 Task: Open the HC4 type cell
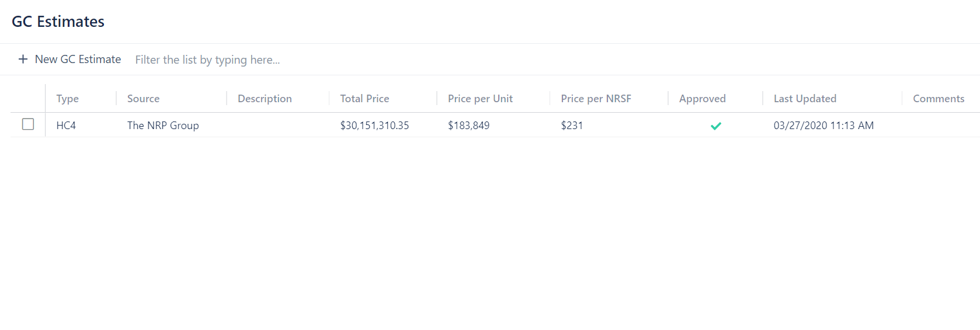click(x=66, y=126)
